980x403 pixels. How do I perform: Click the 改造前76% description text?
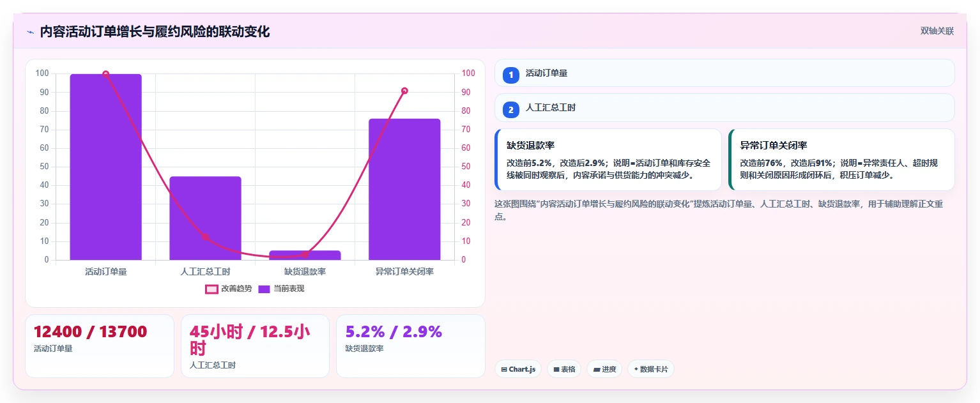(x=839, y=169)
